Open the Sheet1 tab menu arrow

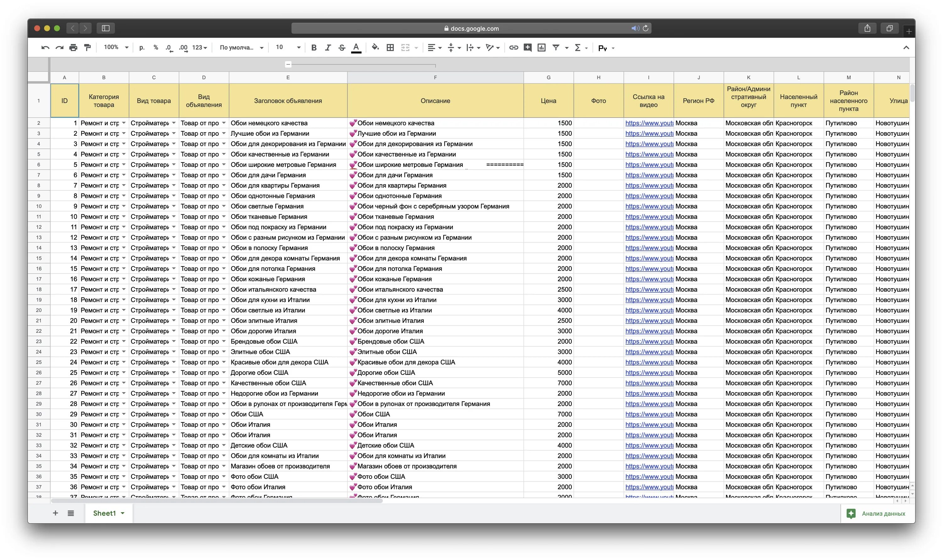pyautogui.click(x=123, y=513)
